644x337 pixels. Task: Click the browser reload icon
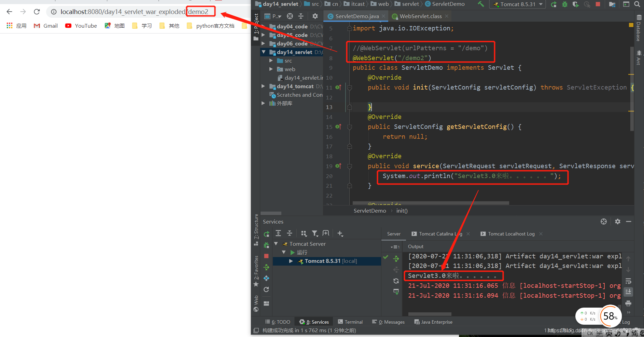click(37, 12)
